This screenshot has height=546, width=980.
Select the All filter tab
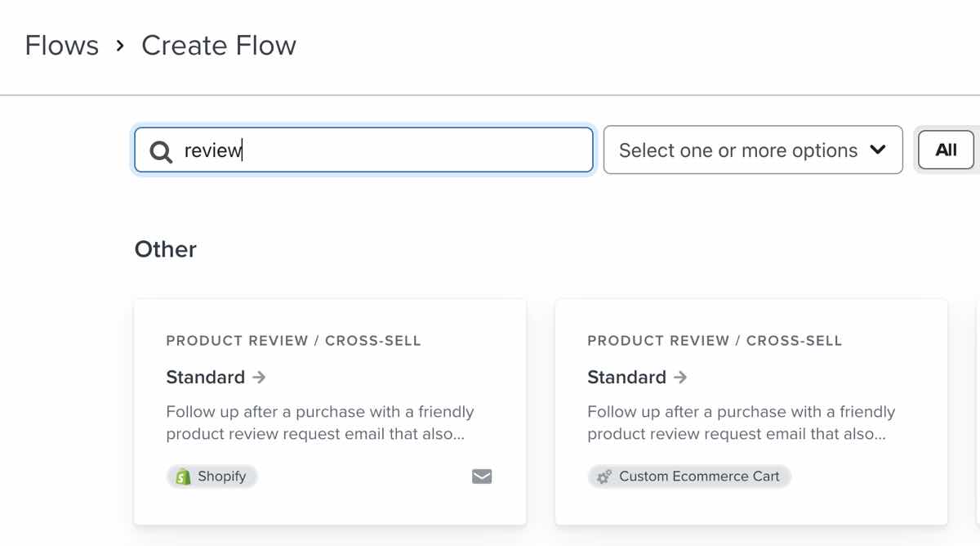[946, 150]
